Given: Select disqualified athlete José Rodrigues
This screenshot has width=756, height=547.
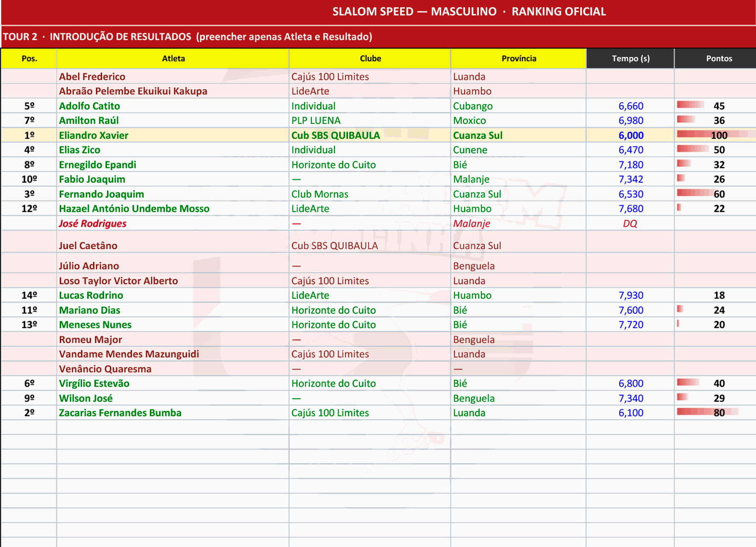Looking at the screenshot, I should 173,223.
